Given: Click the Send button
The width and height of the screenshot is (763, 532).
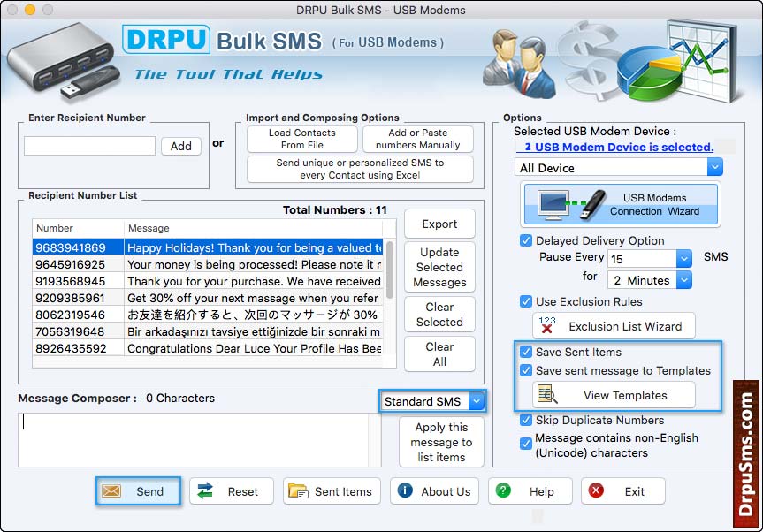Looking at the screenshot, I should tap(138, 491).
